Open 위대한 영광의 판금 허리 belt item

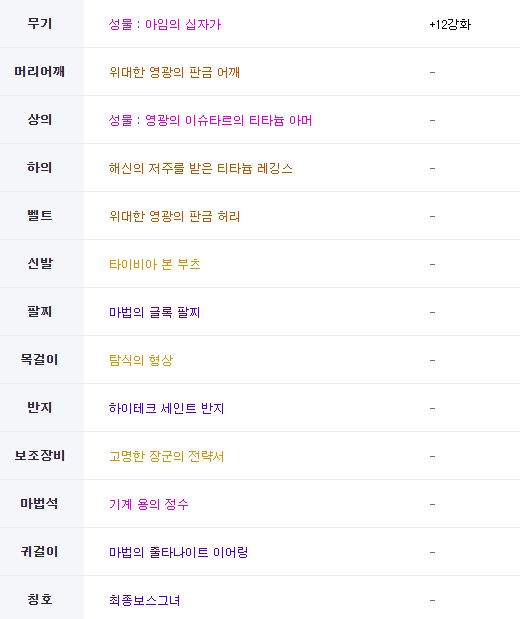(x=174, y=216)
